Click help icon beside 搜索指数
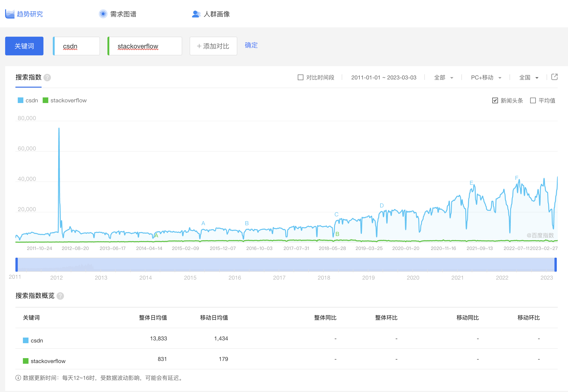 [47, 78]
